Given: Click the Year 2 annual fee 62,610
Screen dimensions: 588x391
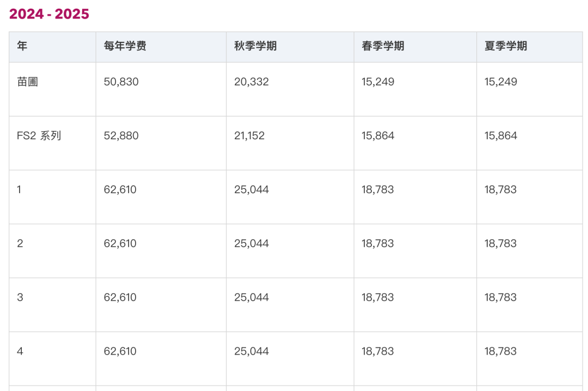Looking at the screenshot, I should pos(120,244).
